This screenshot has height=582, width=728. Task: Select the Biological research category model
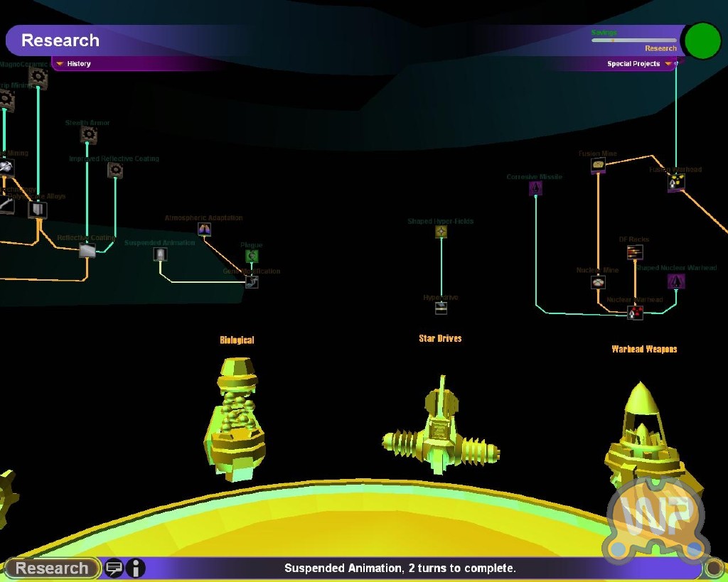click(237, 419)
